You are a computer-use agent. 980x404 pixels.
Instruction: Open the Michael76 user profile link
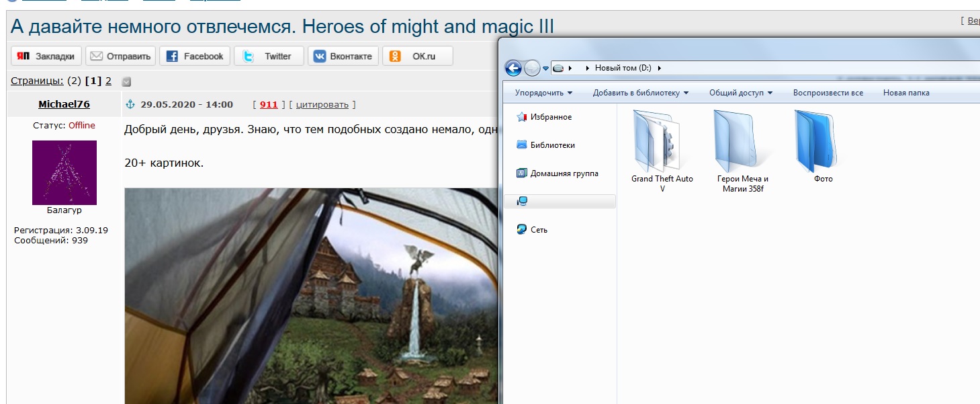64,104
